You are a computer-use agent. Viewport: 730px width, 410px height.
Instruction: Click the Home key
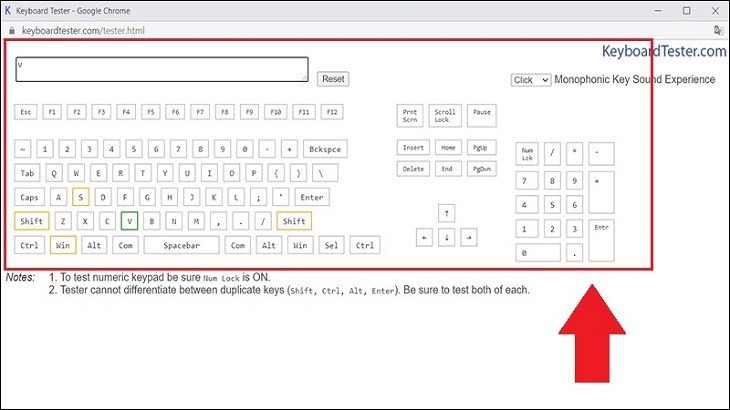pos(448,148)
